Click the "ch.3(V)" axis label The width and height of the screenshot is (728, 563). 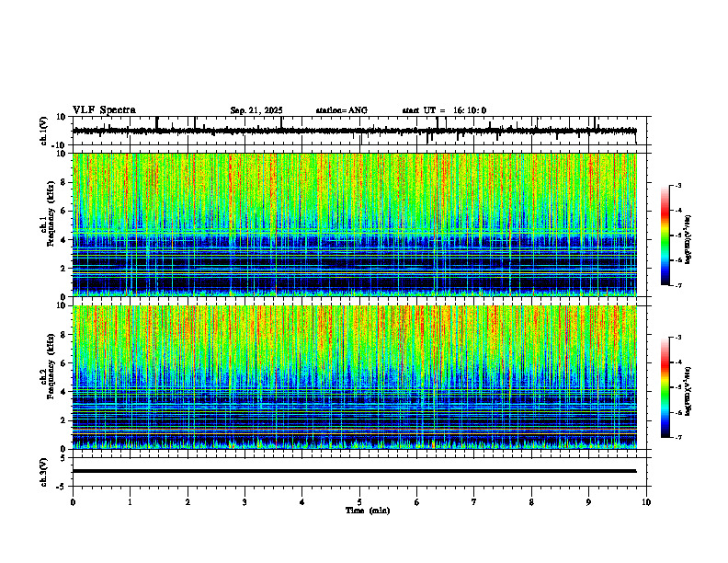(44, 472)
